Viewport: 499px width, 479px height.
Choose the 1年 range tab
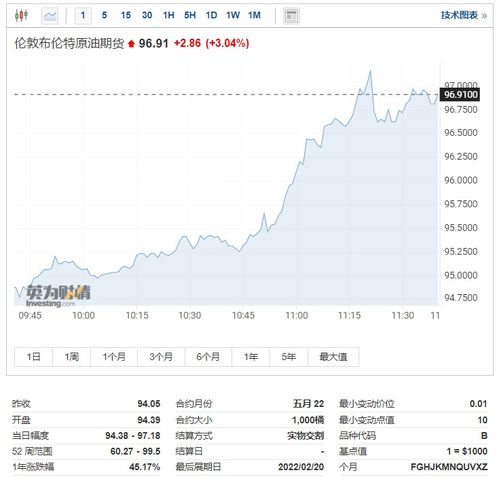tap(251, 357)
